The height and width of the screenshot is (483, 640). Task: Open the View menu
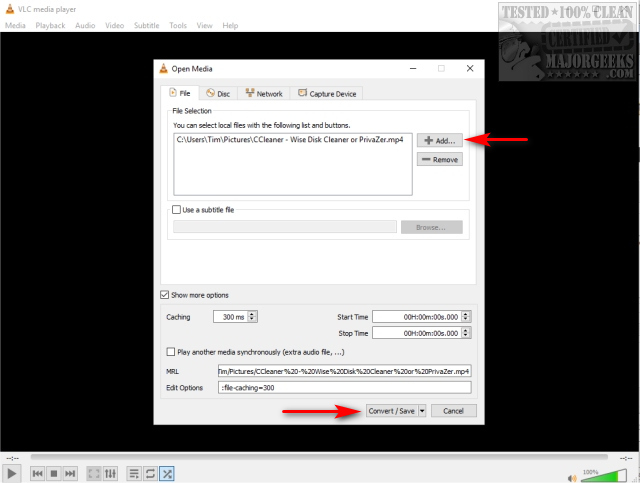(204, 25)
